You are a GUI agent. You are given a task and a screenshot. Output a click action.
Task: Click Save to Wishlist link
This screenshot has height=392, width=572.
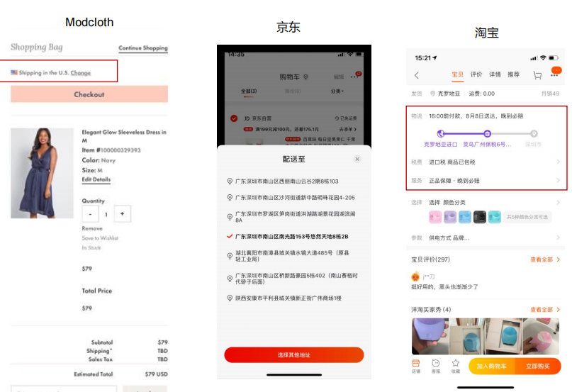click(x=100, y=238)
